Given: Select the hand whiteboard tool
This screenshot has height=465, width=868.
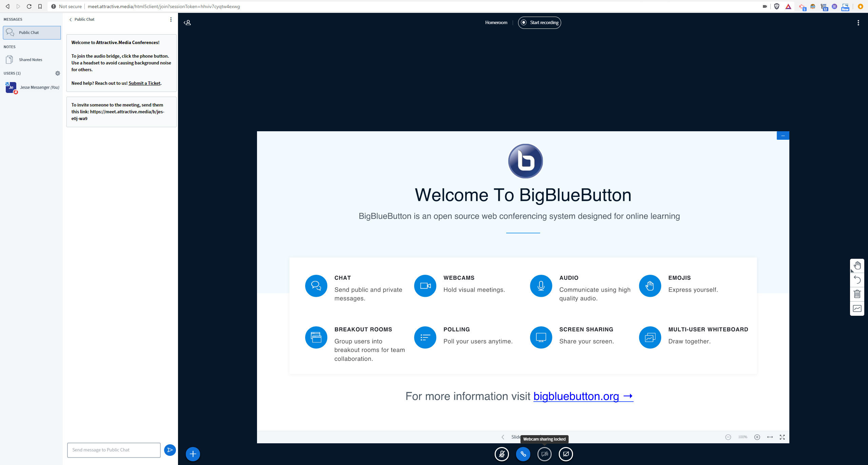Looking at the screenshot, I should coord(857,266).
